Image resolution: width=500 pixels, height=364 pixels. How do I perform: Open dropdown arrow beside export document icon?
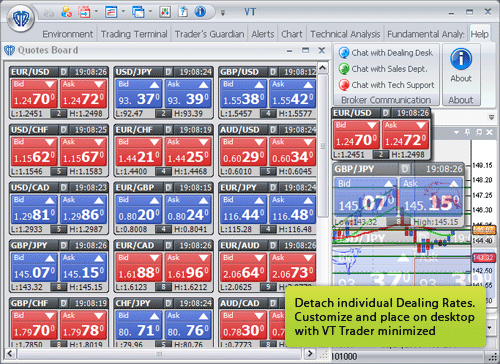click(x=96, y=12)
